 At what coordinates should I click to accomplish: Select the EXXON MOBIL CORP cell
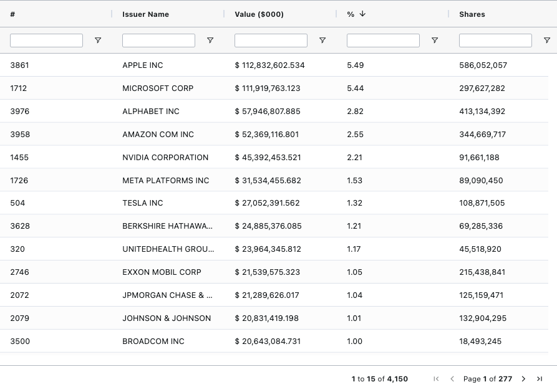click(162, 272)
